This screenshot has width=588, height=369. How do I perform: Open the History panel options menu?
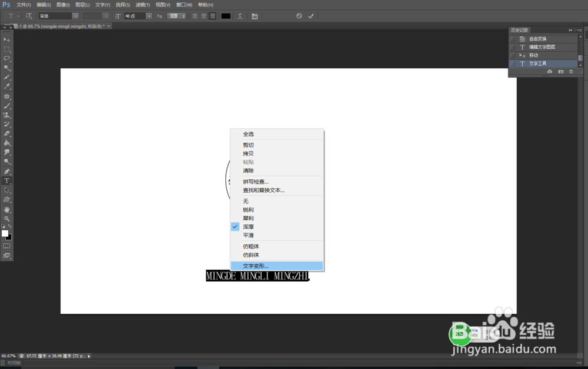click(x=580, y=30)
